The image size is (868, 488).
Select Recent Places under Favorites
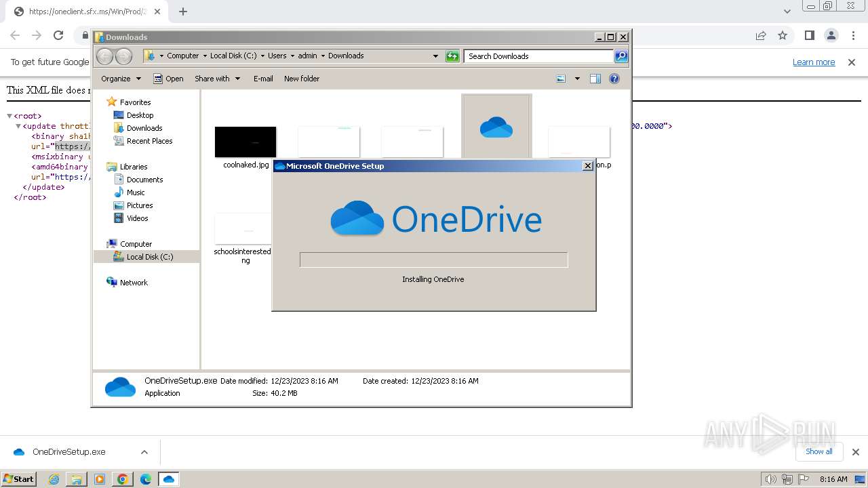pyautogui.click(x=143, y=141)
